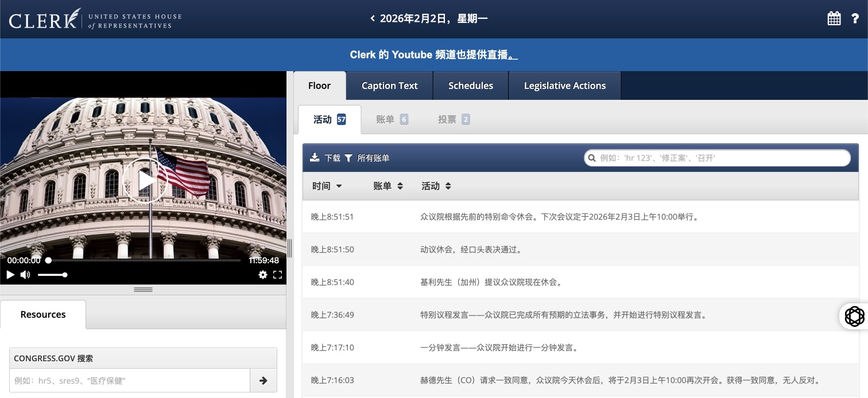Open Clerk Youtube live stream banner link
Screen dimensions: 868x398
[x=434, y=55]
